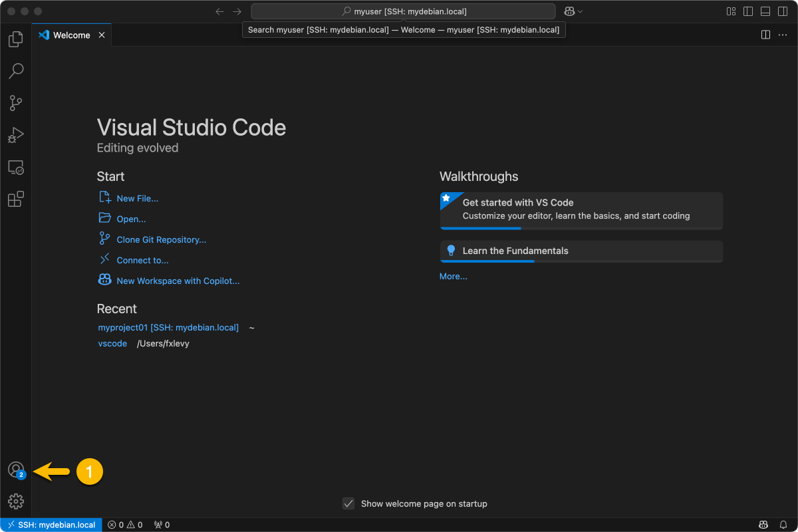Open the Source Control view
The image size is (798, 532).
15,102
